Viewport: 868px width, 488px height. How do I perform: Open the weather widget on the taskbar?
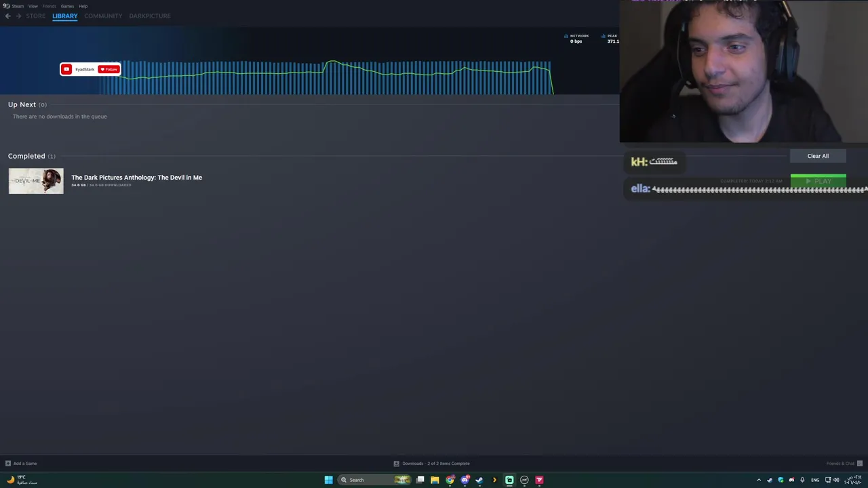22,480
